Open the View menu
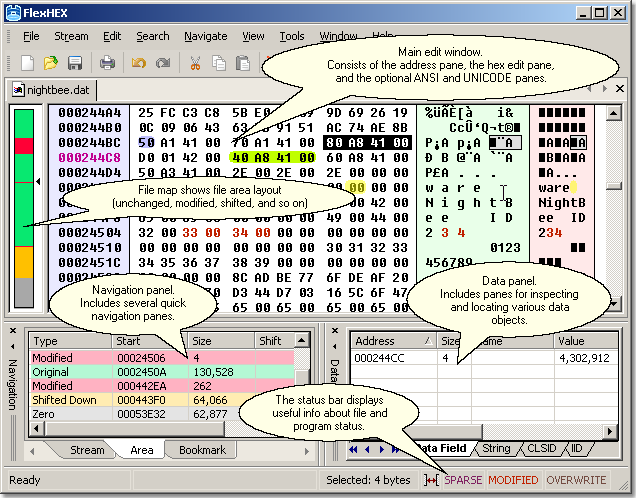 click(253, 36)
